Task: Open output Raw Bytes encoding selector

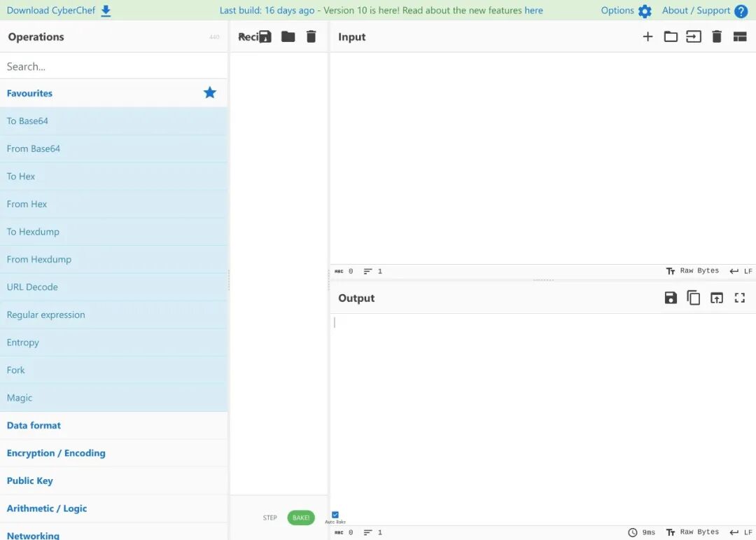Action: 692,532
